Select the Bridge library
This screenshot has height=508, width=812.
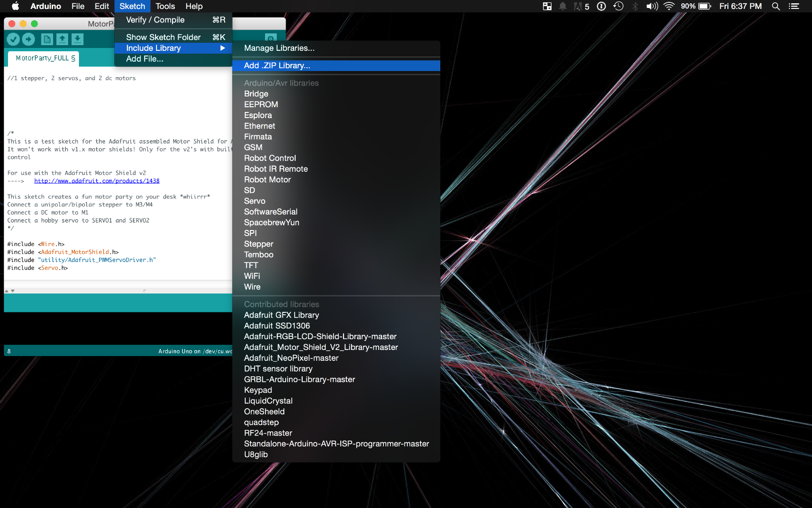click(x=336, y=94)
